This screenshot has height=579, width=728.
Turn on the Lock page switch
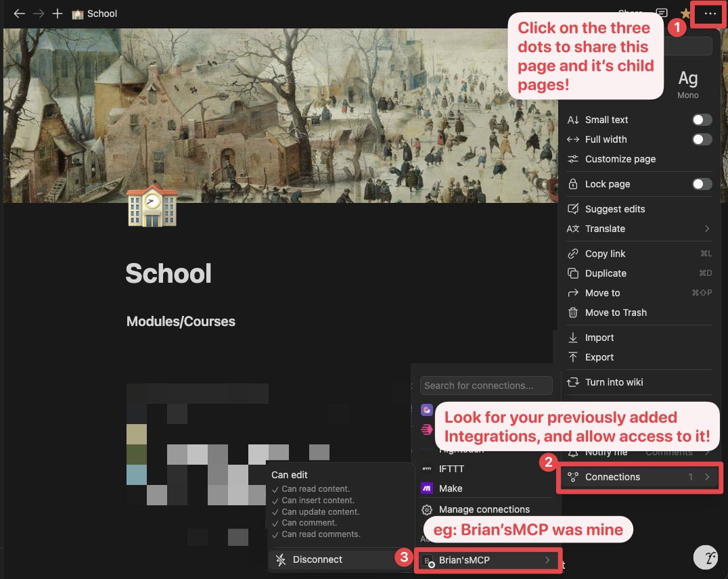click(x=702, y=183)
